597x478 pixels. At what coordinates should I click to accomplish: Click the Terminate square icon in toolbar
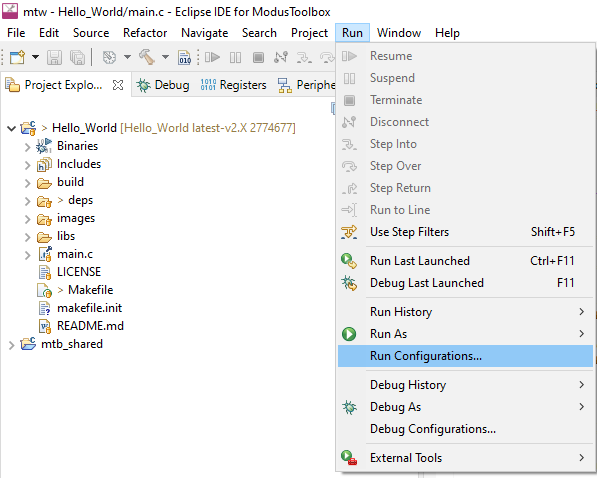(x=258, y=58)
